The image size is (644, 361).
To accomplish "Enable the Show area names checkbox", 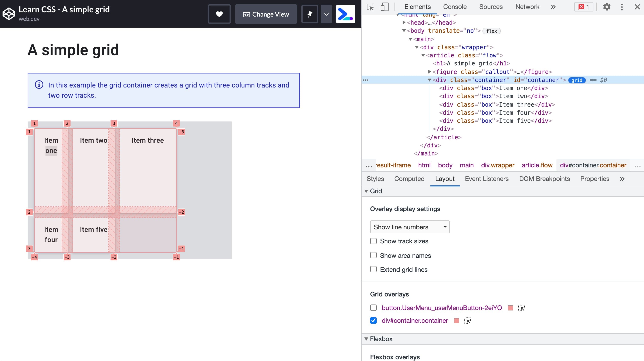I will click(x=374, y=255).
